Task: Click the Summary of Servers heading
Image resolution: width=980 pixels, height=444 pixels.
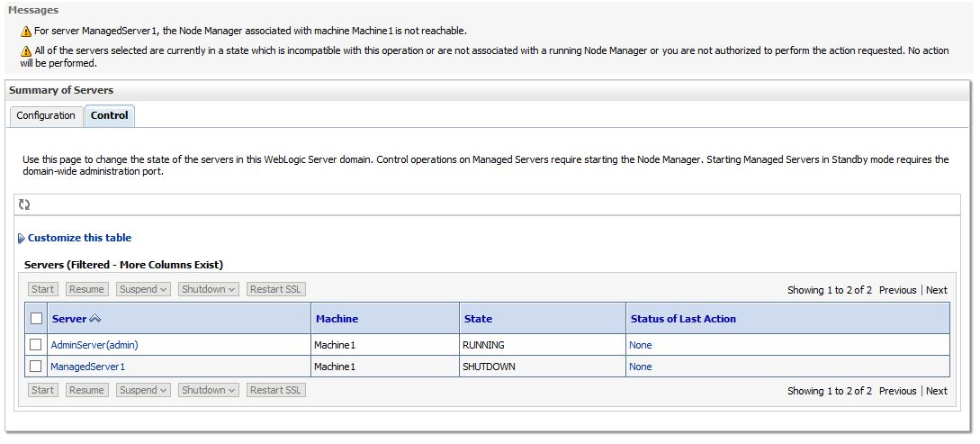Action: click(61, 90)
